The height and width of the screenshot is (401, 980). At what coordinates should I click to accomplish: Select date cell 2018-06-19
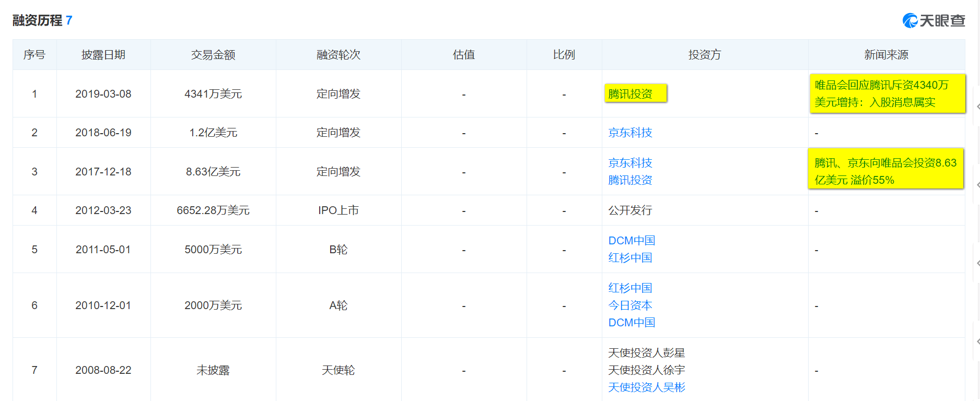click(103, 133)
